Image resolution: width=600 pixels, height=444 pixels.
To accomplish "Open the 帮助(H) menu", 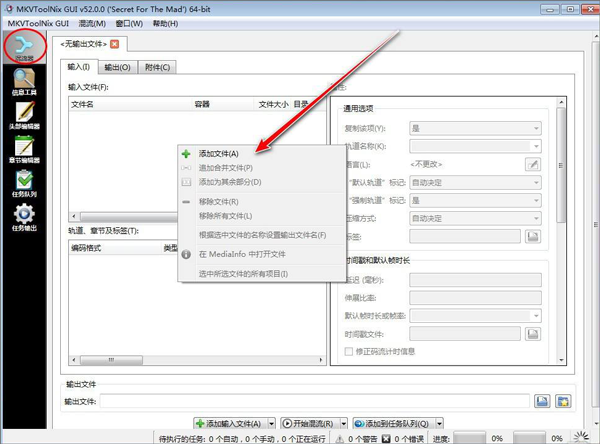I will click(x=165, y=24).
